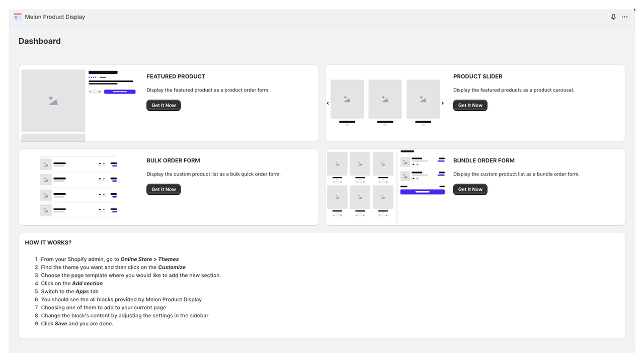Select the radio button in the Featured Product mockup
This screenshot has height=362, width=644.
(x=100, y=92)
